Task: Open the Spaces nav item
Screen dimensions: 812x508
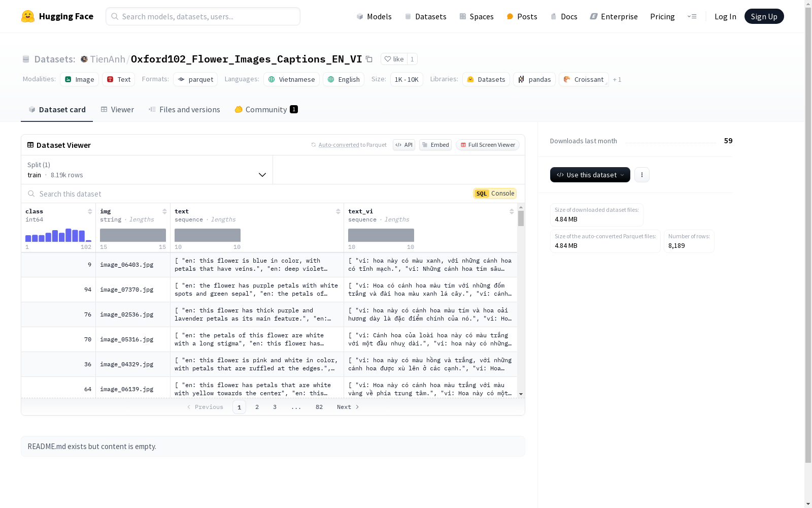Action: pos(476,16)
